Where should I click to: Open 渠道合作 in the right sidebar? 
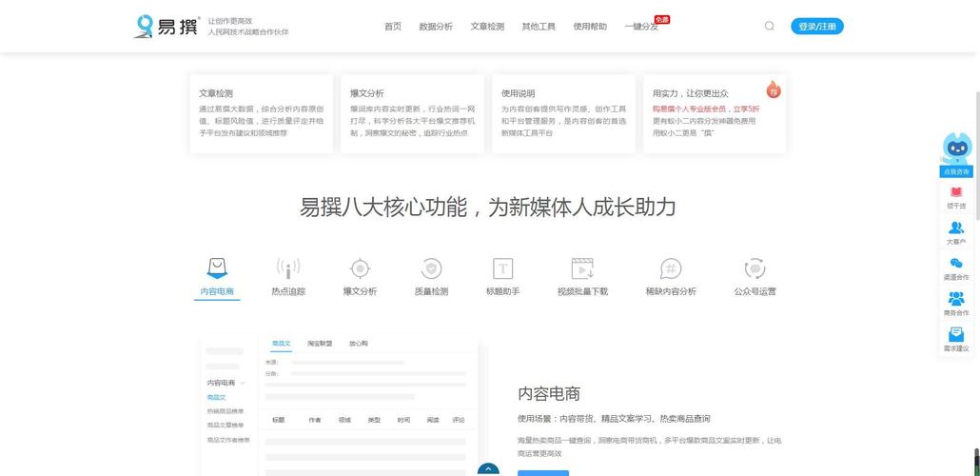956,268
